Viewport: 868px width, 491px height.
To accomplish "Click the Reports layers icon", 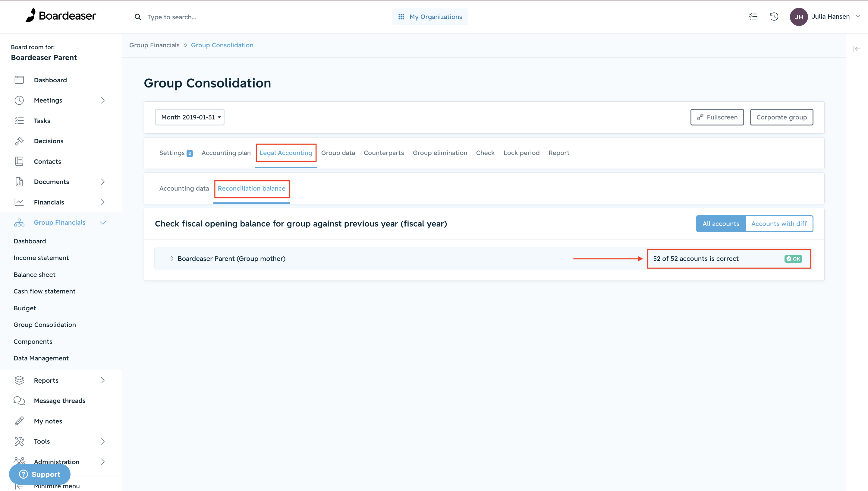I will tap(19, 380).
